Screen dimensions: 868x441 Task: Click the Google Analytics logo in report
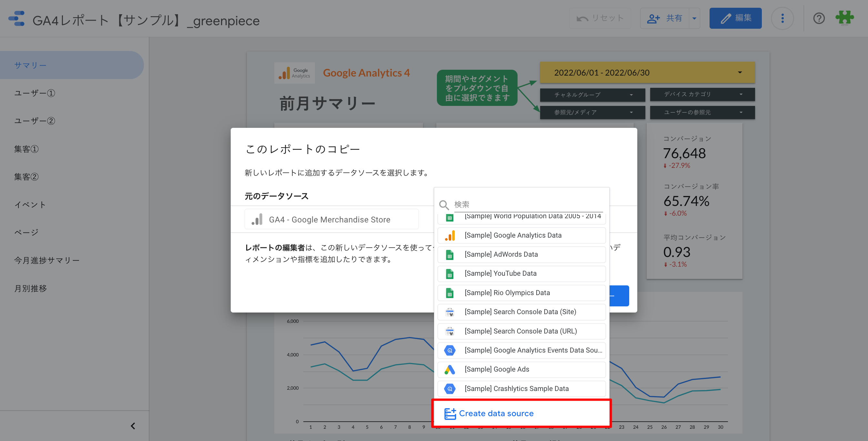(294, 73)
